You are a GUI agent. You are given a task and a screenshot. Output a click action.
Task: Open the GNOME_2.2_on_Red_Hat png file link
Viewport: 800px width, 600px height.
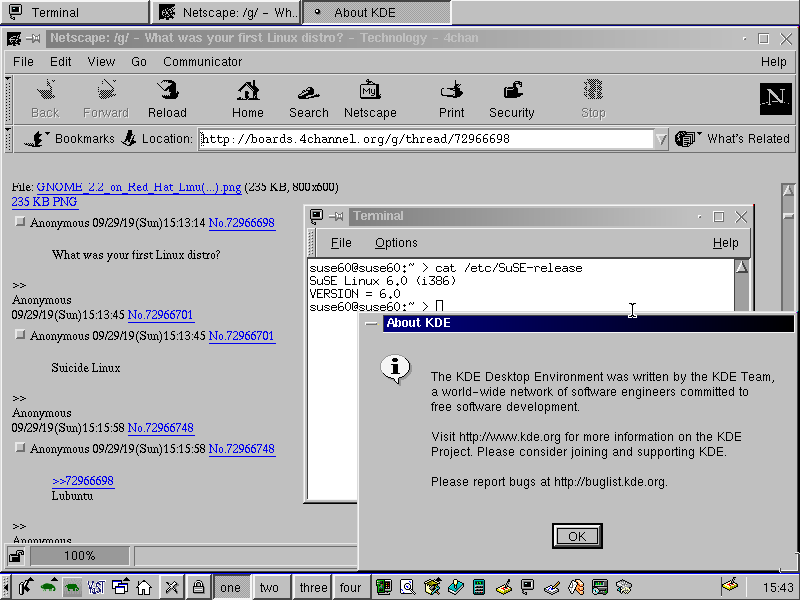138,187
